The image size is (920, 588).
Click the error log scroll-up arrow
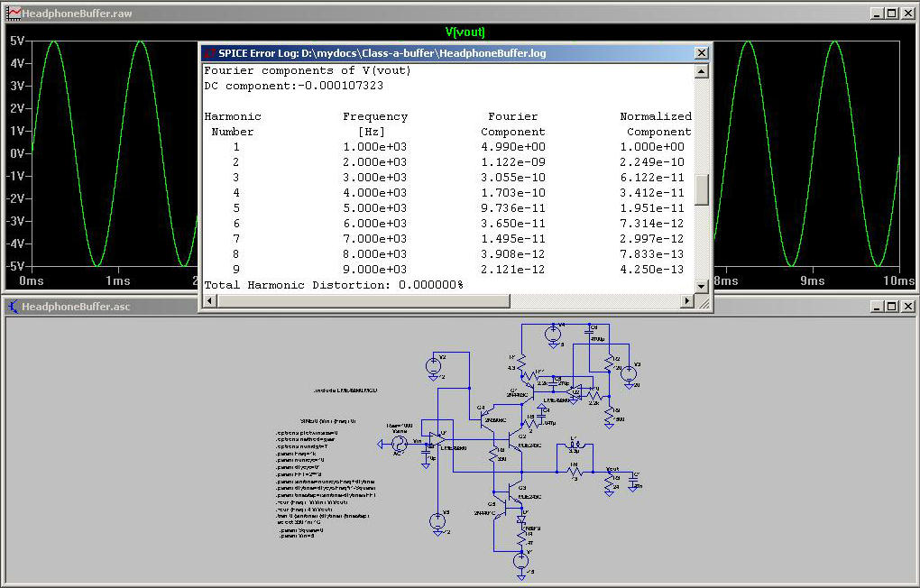701,71
